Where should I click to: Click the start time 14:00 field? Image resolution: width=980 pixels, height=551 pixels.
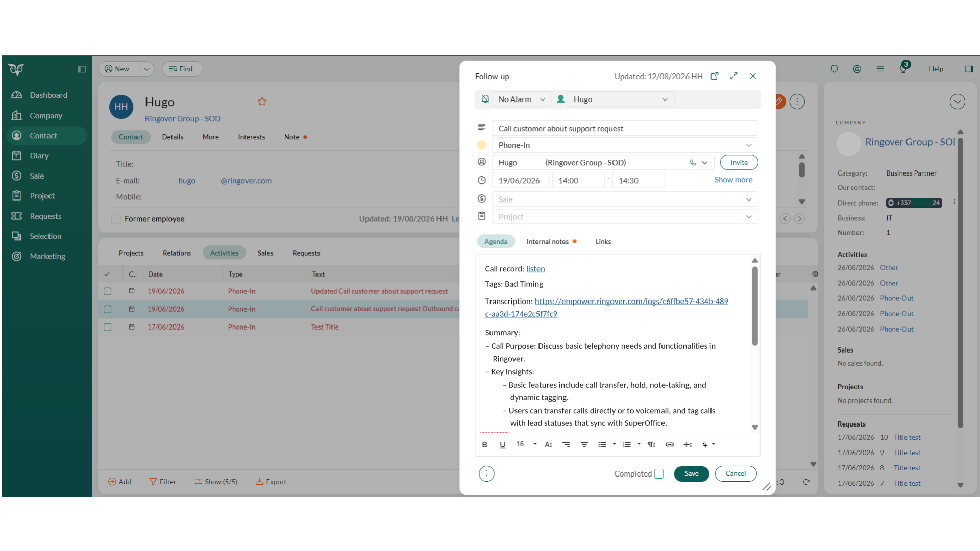[x=578, y=181]
